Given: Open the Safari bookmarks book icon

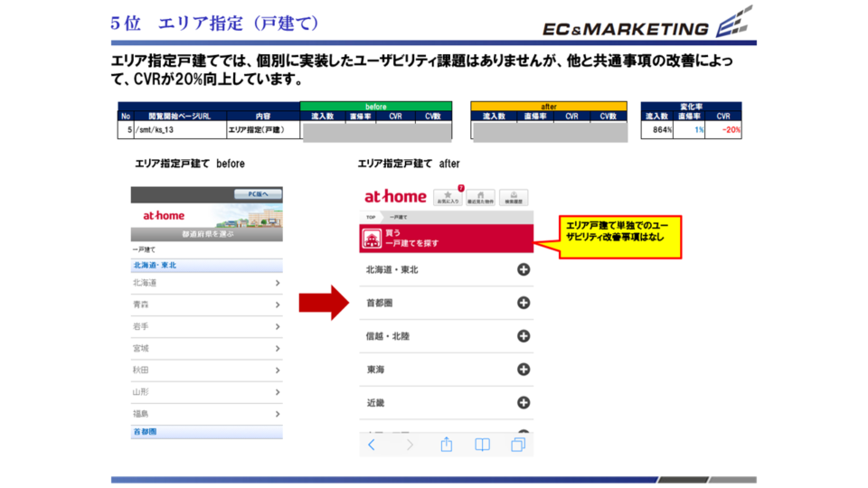Looking at the screenshot, I should [x=483, y=445].
